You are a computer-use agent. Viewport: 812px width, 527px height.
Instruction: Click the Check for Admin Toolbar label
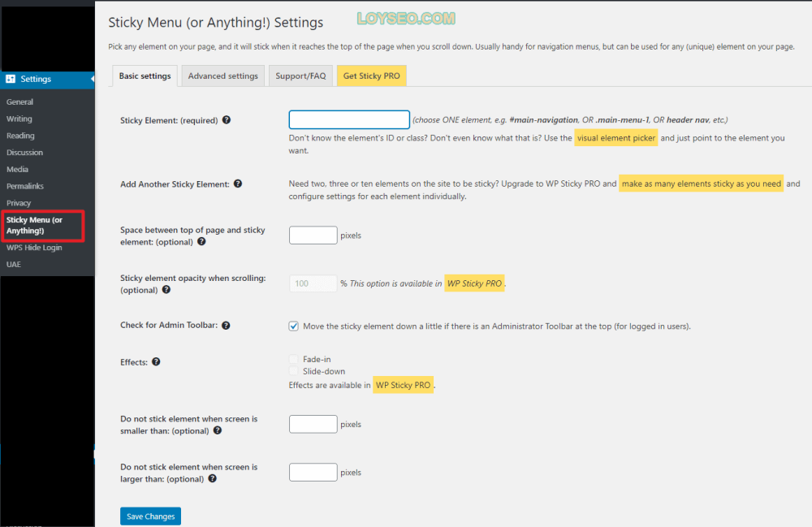169,325
